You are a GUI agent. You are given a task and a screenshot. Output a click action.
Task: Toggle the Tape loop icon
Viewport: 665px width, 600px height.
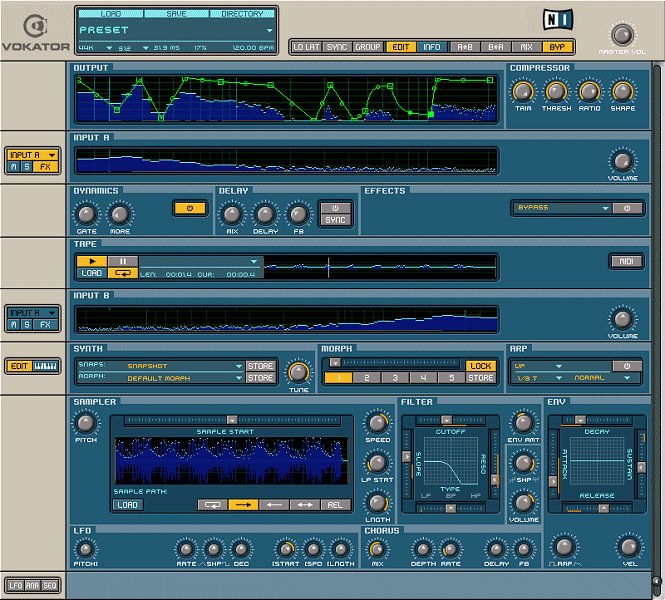[x=123, y=273]
